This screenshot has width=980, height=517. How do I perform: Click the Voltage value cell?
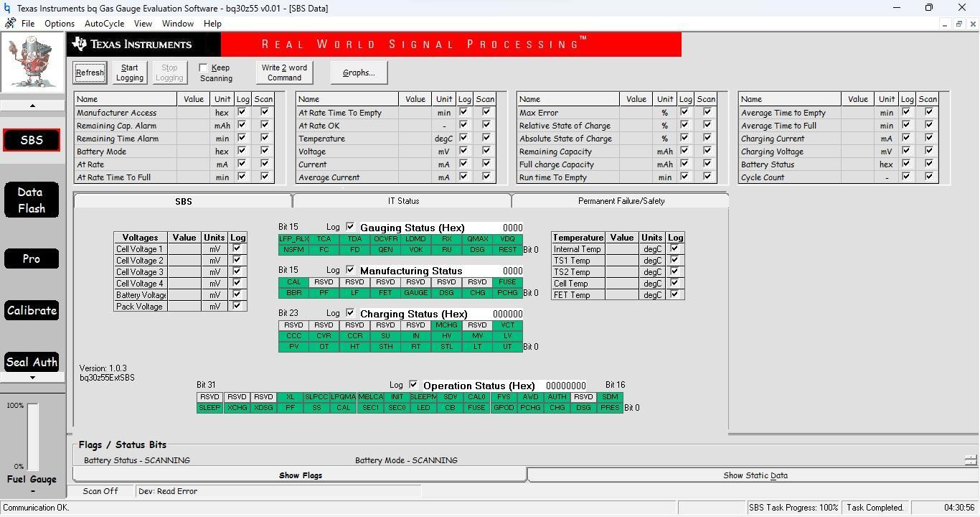tap(415, 152)
